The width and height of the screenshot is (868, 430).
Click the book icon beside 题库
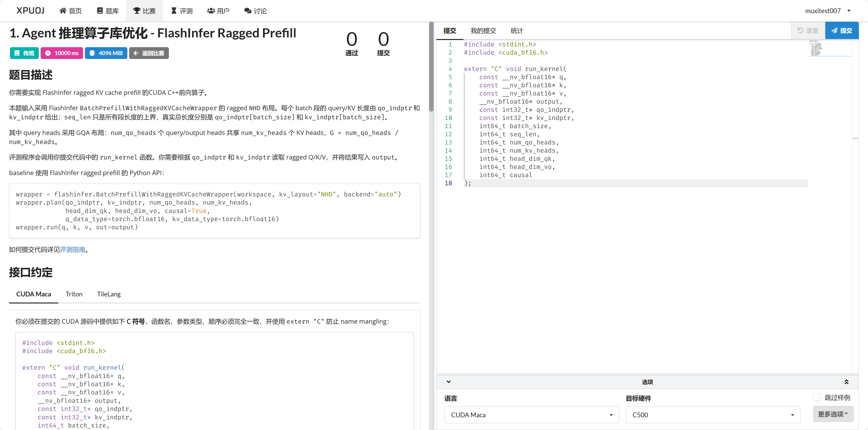tap(100, 11)
